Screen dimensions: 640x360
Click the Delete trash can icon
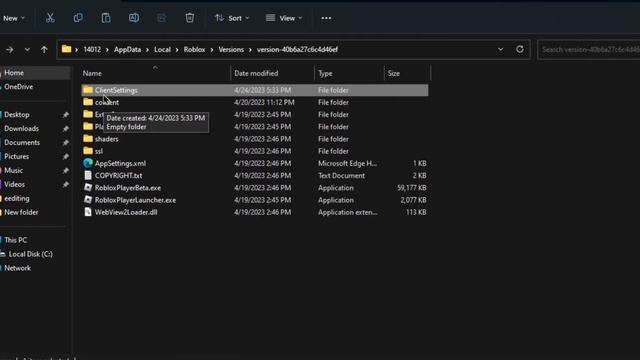pos(189,18)
